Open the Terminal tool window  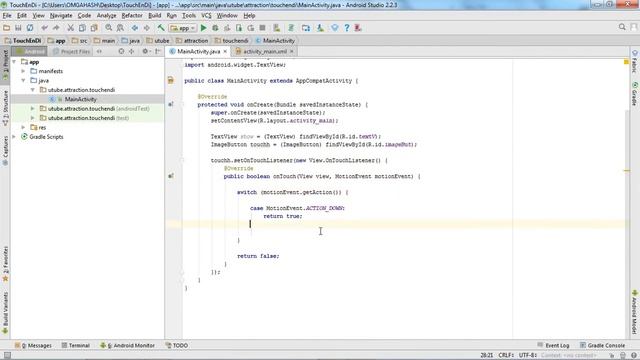tap(76, 345)
